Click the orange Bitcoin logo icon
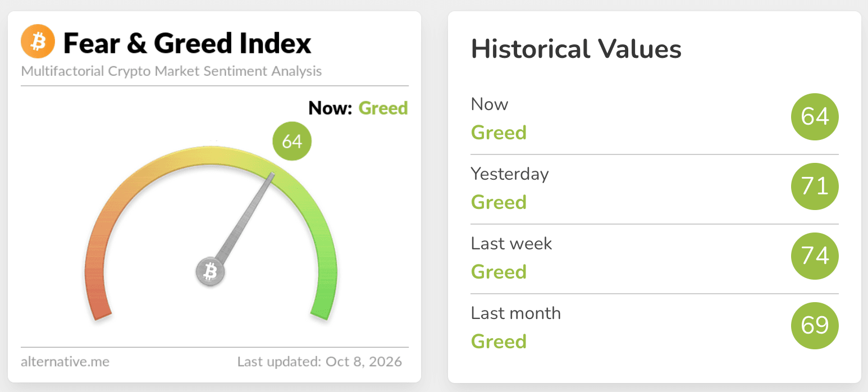Screen dimensions: 868x392 [x=38, y=42]
